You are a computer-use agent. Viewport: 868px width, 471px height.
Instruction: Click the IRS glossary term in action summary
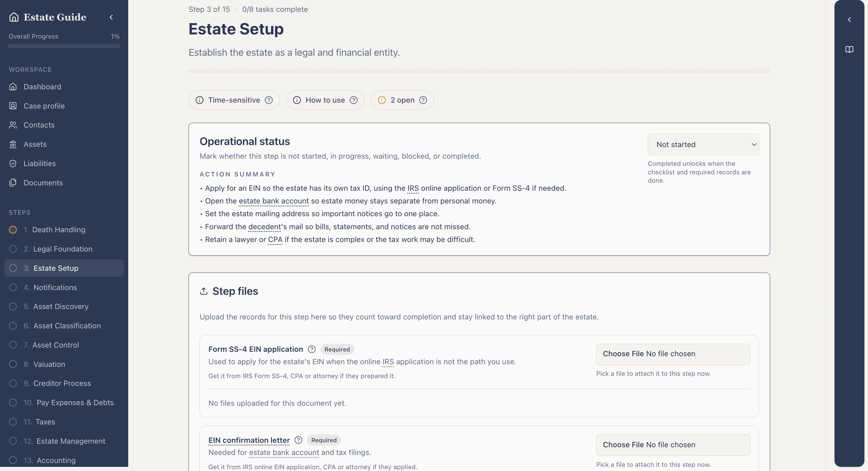pos(413,188)
